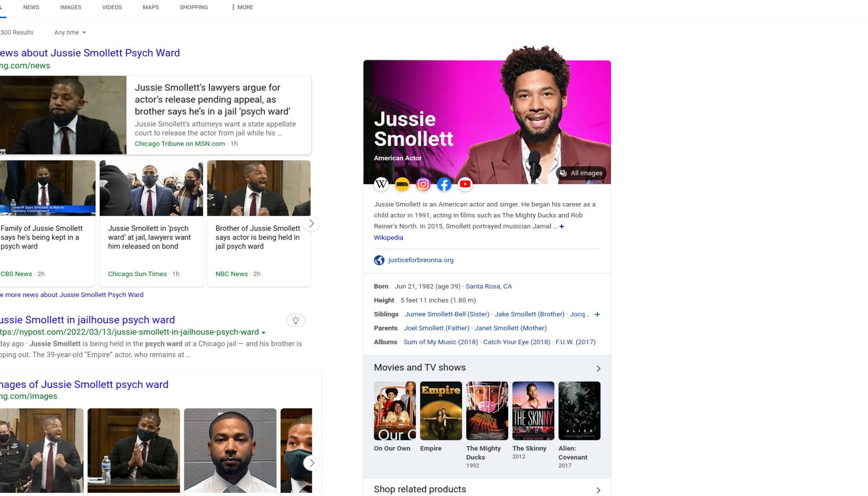Visit justiceforbreonna.org link
868x496 pixels.
420,260
